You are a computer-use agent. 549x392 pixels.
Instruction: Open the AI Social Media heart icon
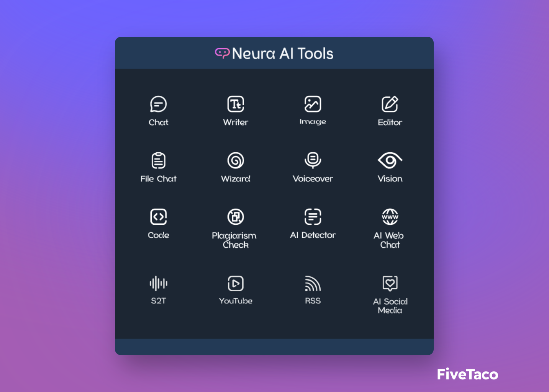tap(390, 284)
